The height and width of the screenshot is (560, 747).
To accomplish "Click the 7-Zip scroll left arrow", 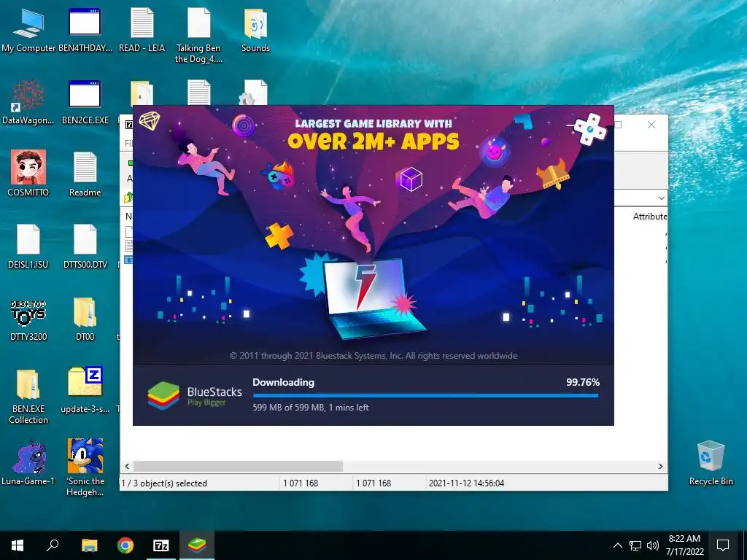I will coord(127,466).
